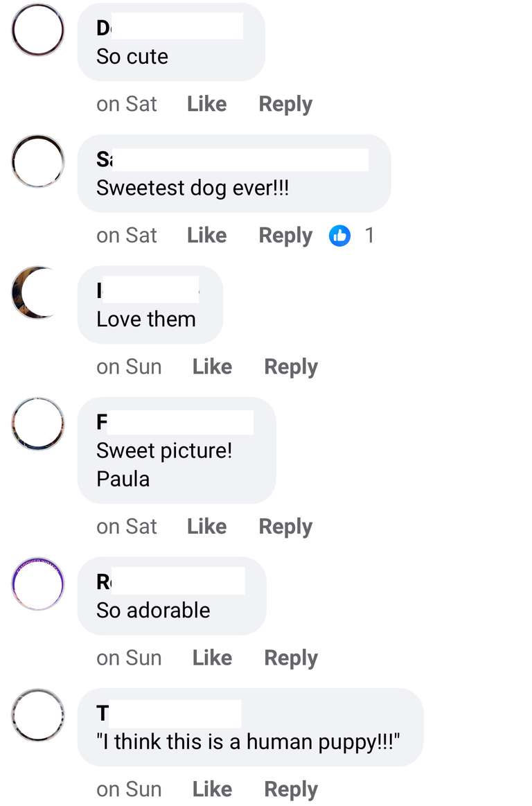Like the 'So cute' comment

tap(206, 104)
